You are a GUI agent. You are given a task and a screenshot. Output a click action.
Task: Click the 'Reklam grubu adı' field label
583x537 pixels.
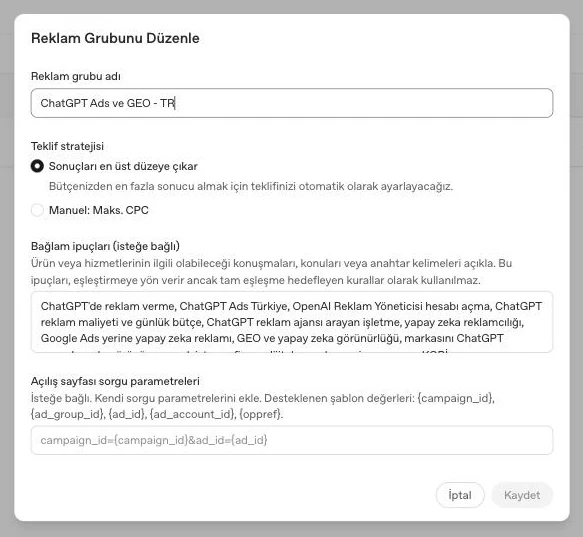pos(76,76)
